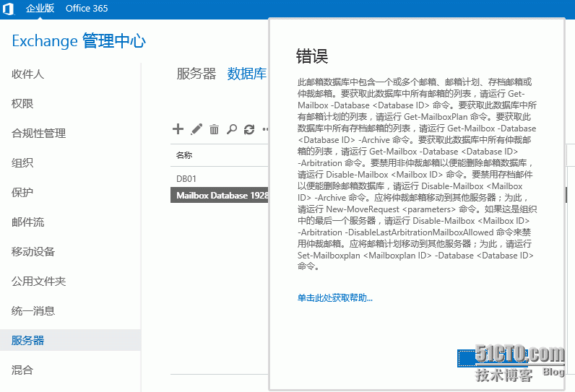Open 合规性管理 section

38,134
